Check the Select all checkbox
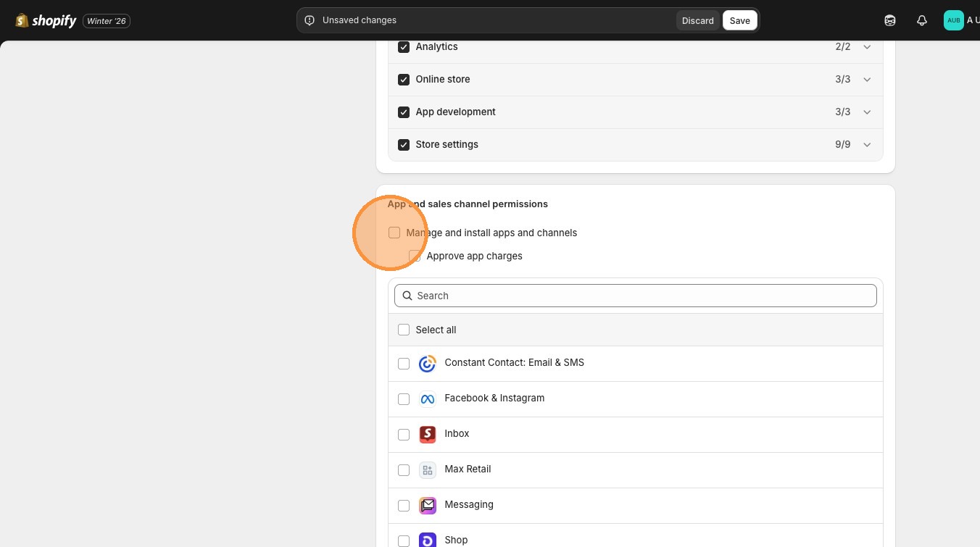 pos(404,330)
